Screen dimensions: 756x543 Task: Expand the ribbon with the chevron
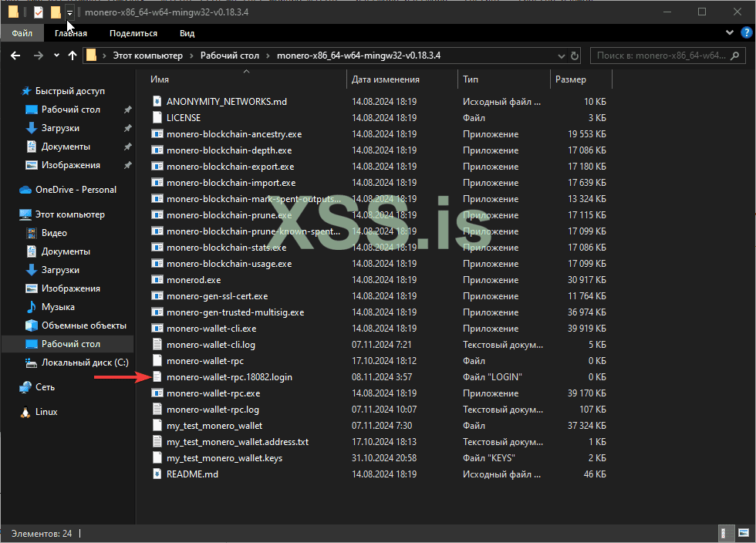pos(730,33)
